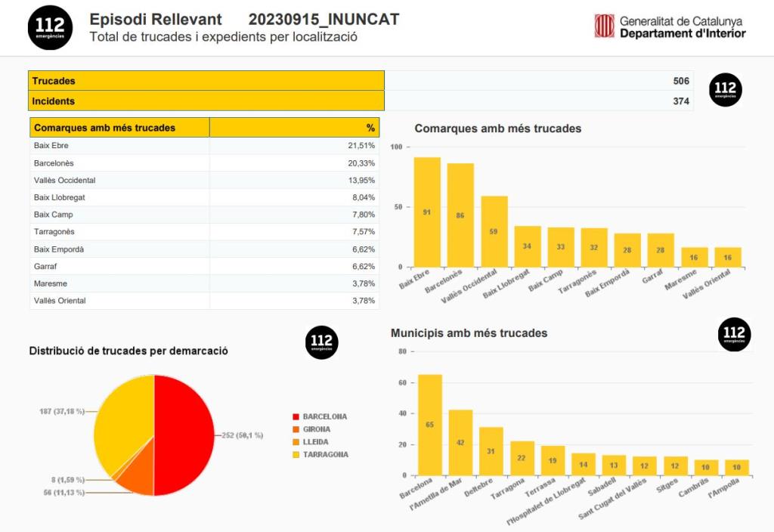The image size is (774, 532).
Task: Select the Vallès Oriental table row
Action: pyautogui.click(x=204, y=301)
